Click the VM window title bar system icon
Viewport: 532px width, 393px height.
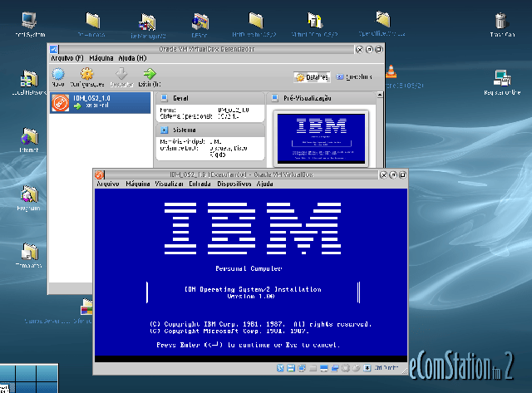click(x=99, y=174)
